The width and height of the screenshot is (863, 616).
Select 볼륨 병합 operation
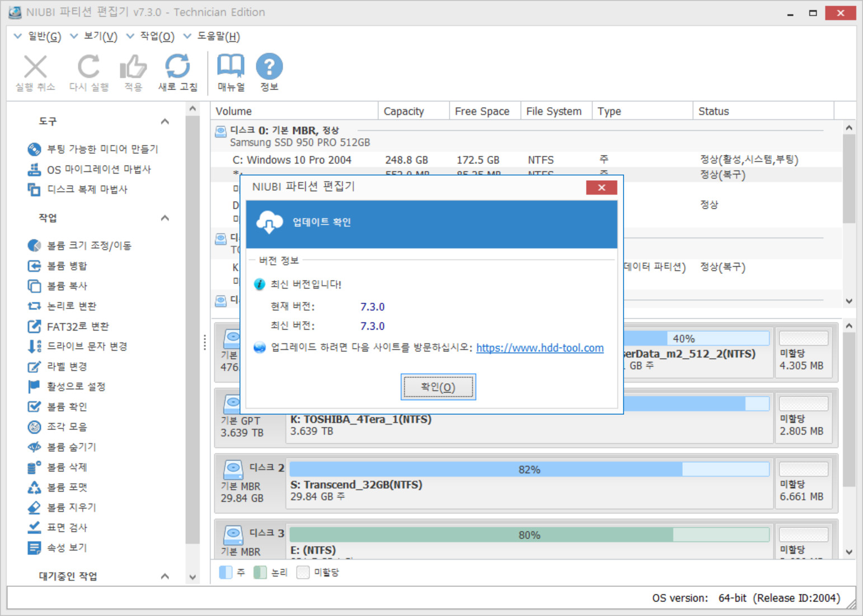click(x=57, y=265)
